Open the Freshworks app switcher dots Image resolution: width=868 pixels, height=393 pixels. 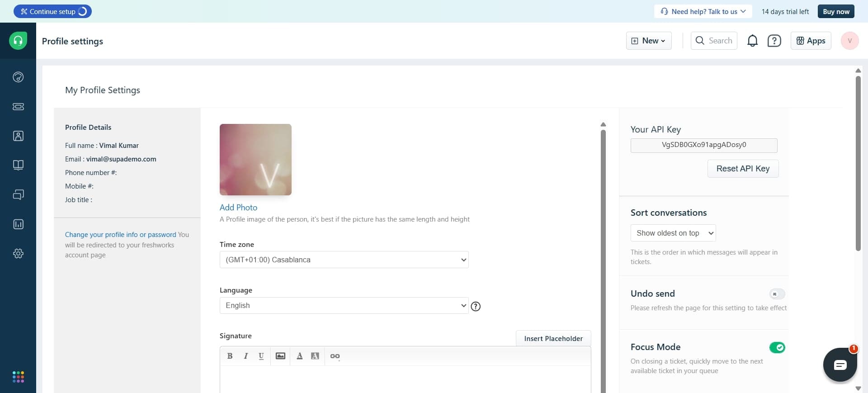[18, 377]
